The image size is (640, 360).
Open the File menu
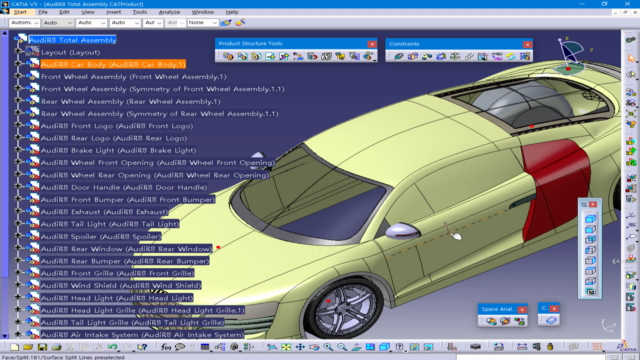[43, 12]
